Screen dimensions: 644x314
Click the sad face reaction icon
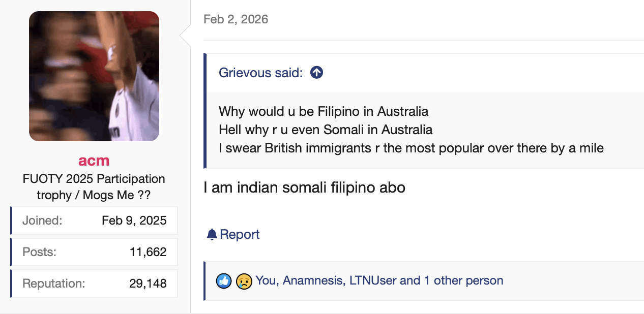coord(244,280)
